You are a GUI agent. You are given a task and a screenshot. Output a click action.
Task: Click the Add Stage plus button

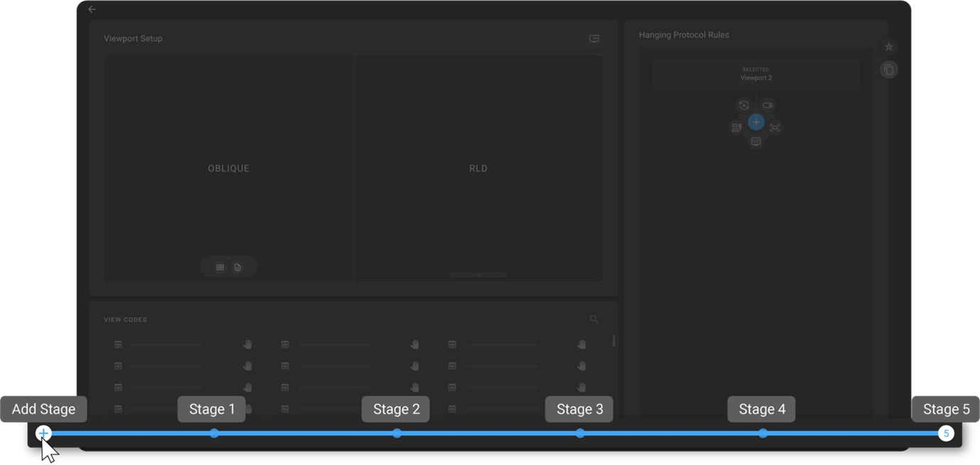[x=43, y=433]
